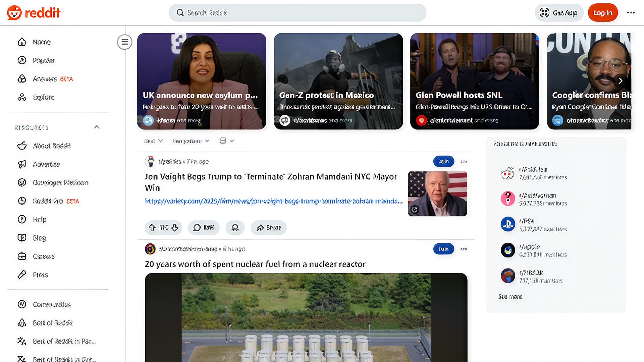Join the subreddit of the nuclear fuel post
The image size is (644, 362).
(443, 249)
